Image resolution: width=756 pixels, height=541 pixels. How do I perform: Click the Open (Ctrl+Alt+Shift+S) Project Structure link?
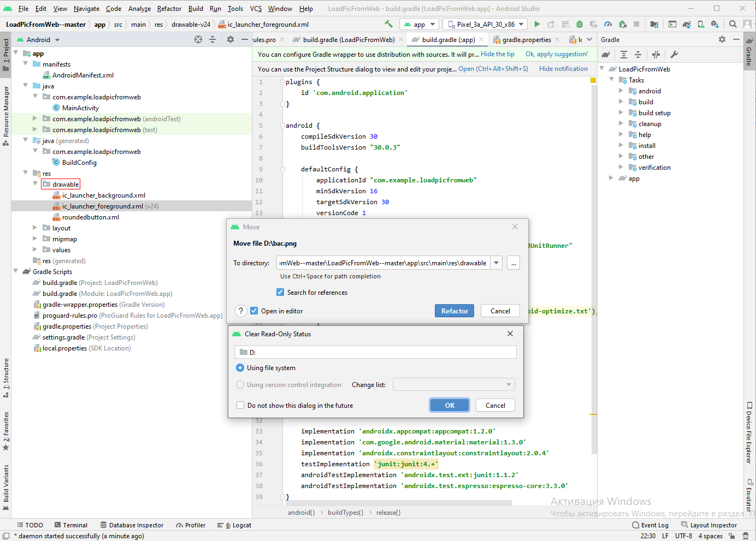point(493,69)
